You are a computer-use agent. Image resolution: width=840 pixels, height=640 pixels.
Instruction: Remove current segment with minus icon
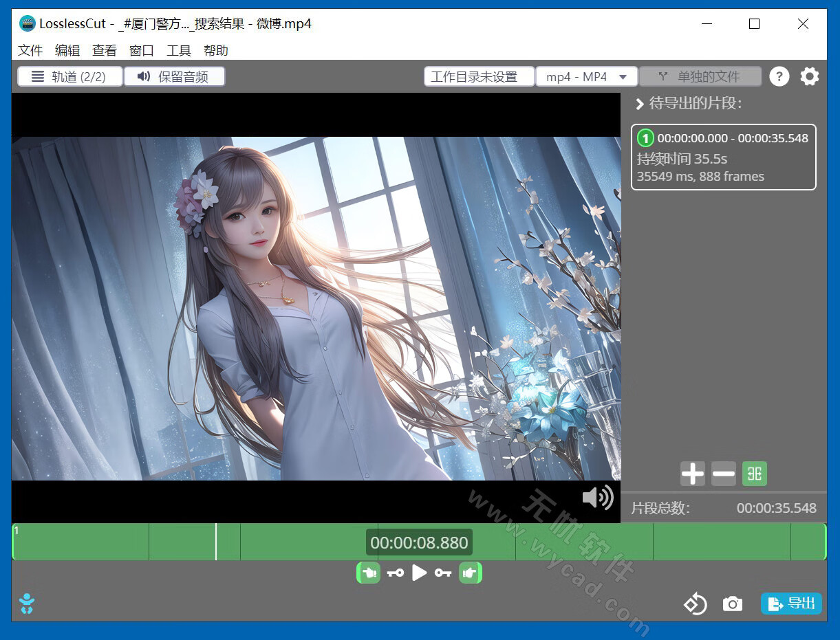click(723, 474)
